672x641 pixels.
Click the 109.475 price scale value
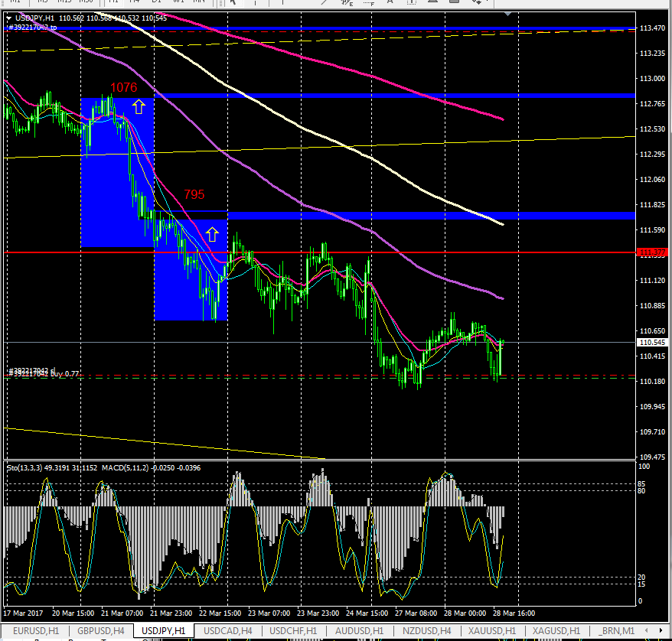[x=652, y=457]
